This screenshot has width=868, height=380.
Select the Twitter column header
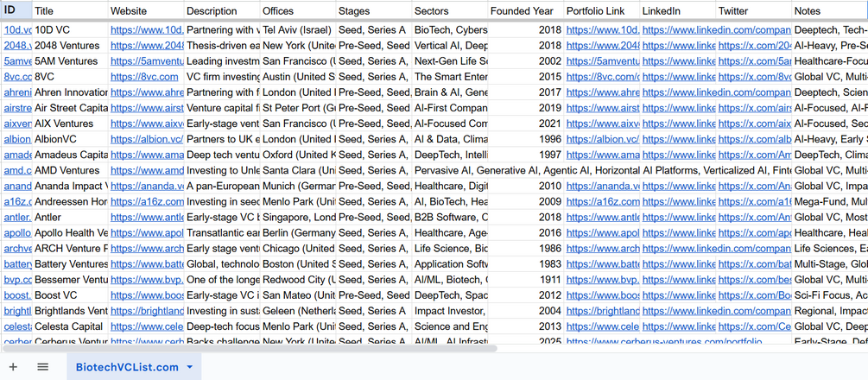[753, 10]
